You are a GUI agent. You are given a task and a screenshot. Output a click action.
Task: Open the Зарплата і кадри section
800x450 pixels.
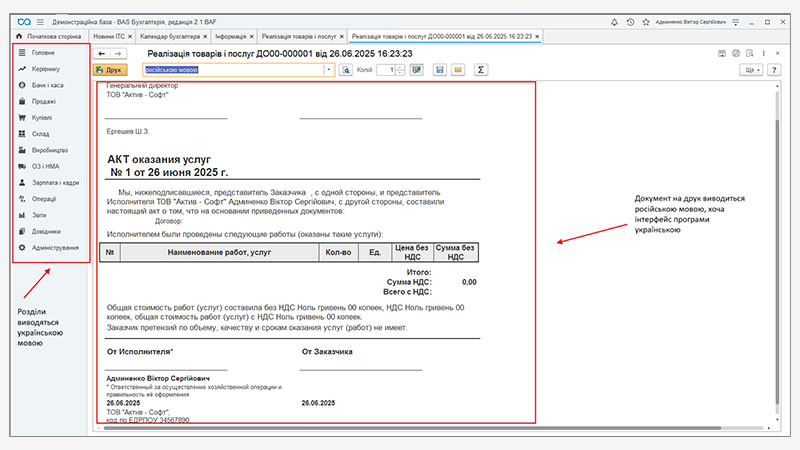point(55,183)
